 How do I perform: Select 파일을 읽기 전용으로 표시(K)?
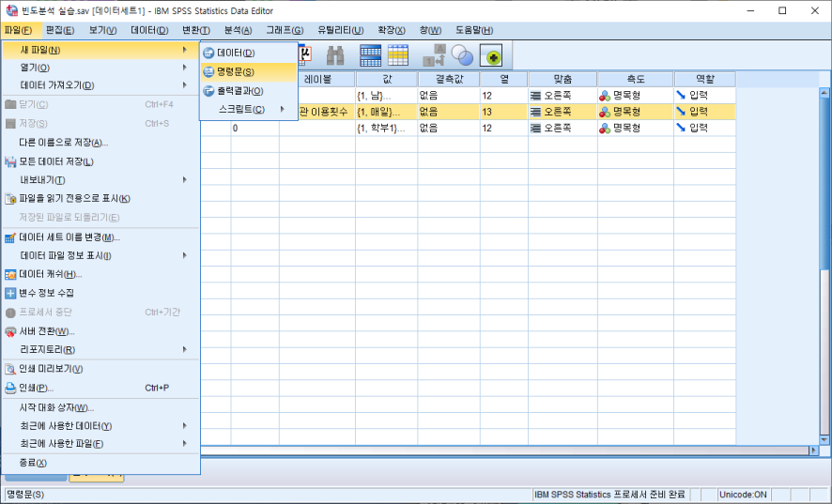[x=100, y=198]
